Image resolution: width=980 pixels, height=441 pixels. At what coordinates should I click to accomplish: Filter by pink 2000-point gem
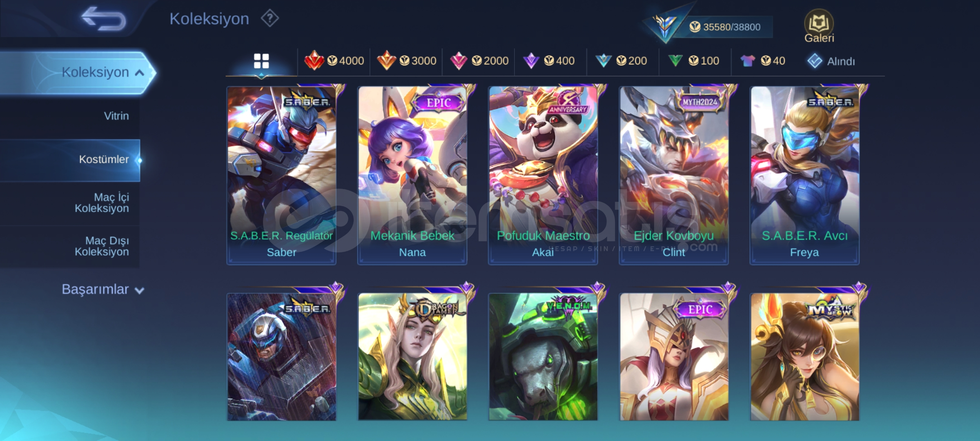point(479,61)
